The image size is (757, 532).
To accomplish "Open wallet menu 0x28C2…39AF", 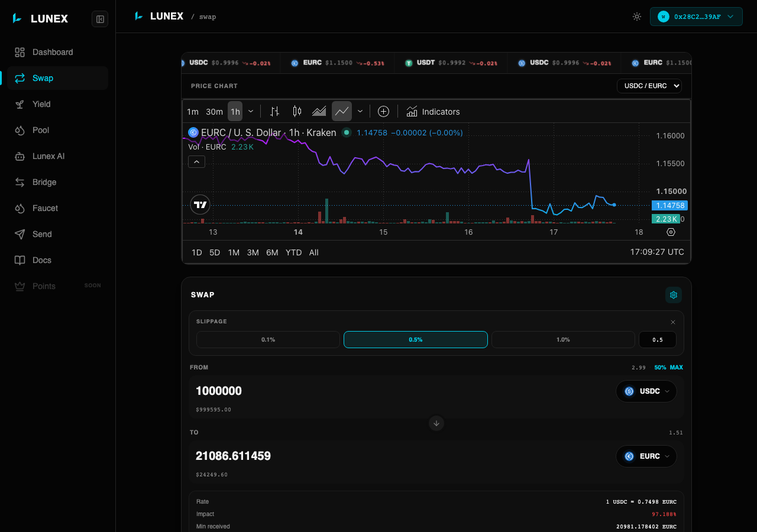I will point(696,17).
